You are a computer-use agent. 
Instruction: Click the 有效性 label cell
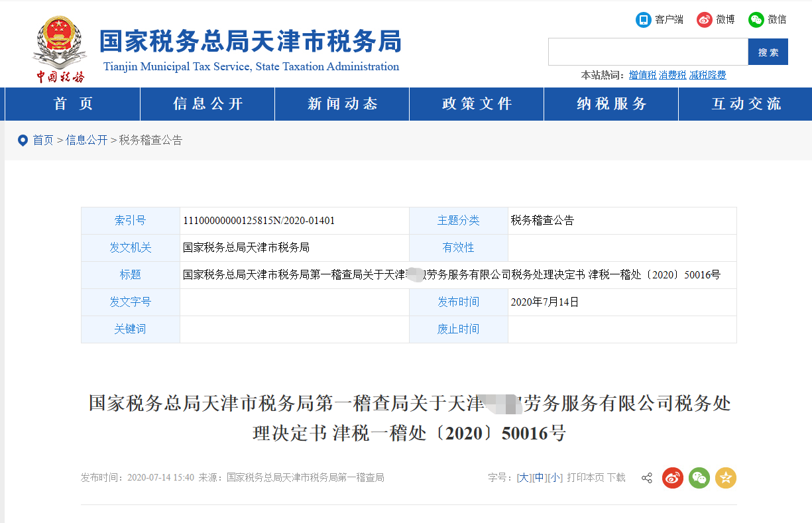coord(459,248)
